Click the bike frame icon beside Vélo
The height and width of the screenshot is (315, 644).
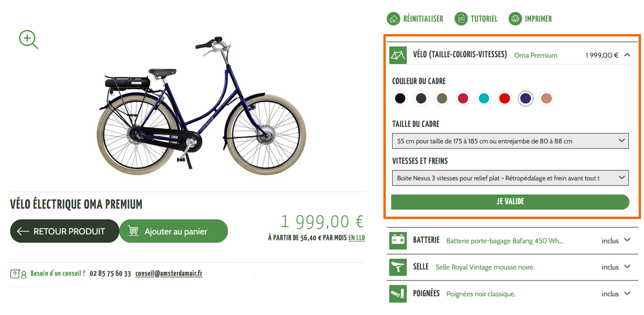tap(398, 55)
